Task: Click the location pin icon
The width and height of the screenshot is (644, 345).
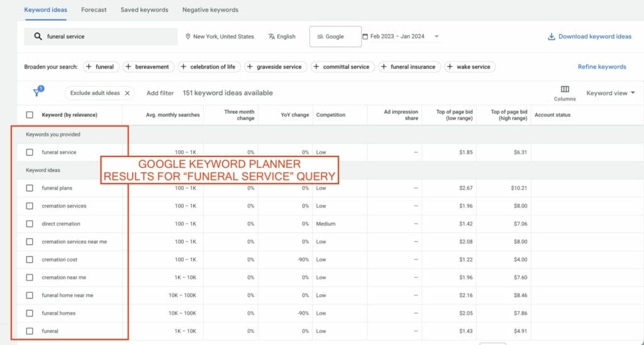Action: (x=187, y=36)
